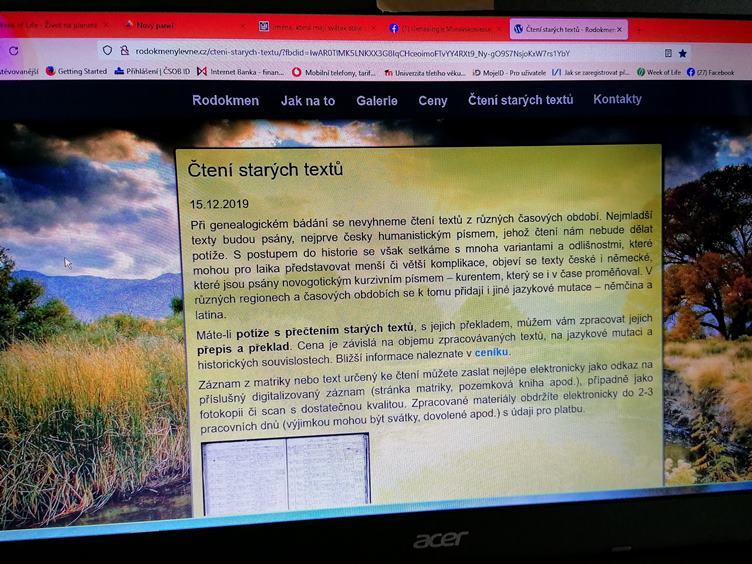
Task: Click the bookmark star icon
Action: (682, 53)
